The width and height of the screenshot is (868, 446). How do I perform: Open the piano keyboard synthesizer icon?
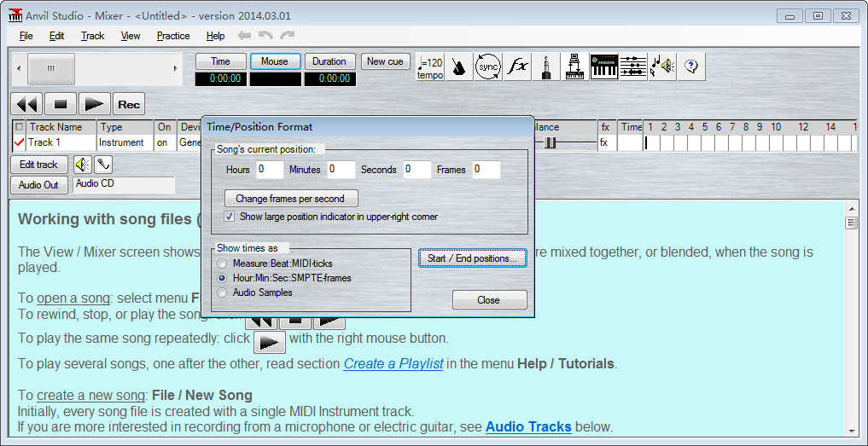tap(603, 67)
